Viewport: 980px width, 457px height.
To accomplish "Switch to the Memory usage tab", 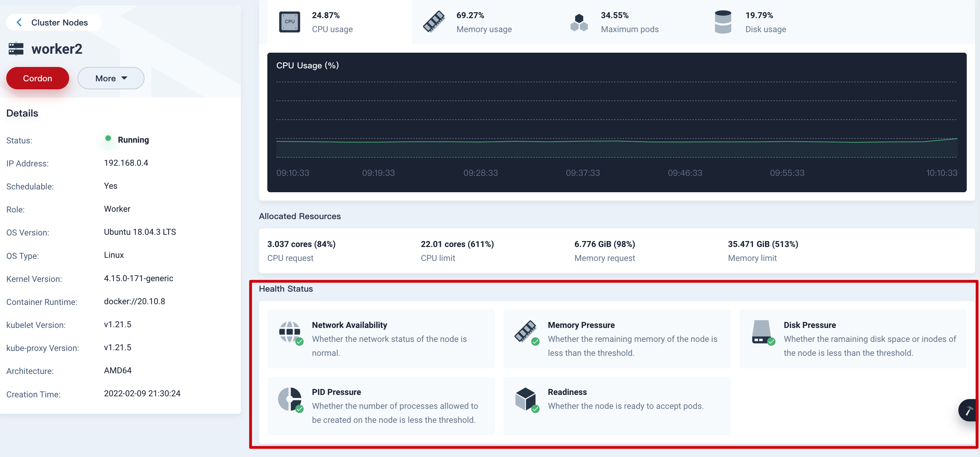I will [483, 22].
